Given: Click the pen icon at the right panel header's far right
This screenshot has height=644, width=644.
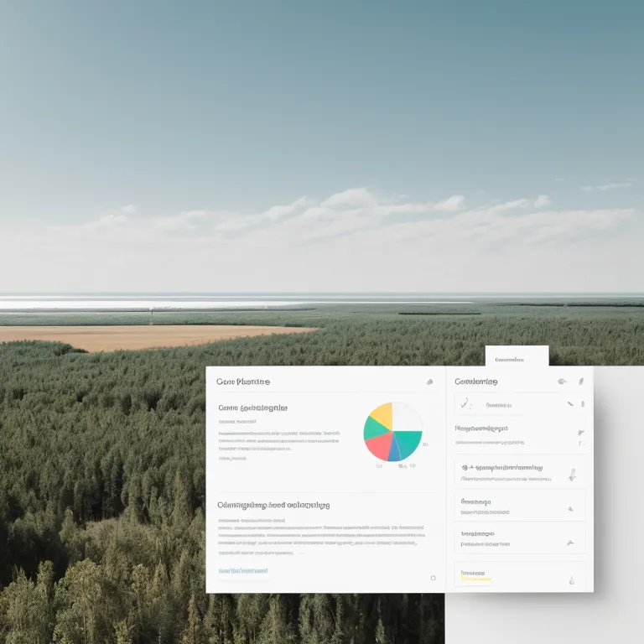Looking at the screenshot, I should tap(581, 382).
